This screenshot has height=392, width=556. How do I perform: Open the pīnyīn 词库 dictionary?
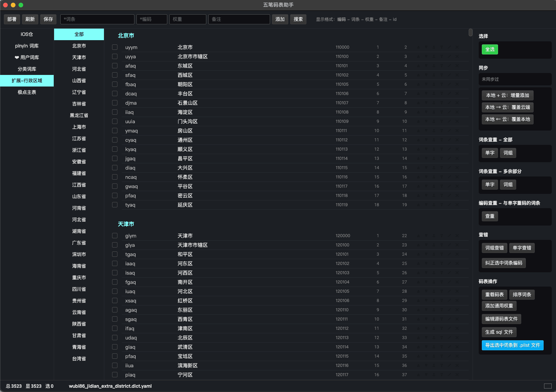(27, 46)
